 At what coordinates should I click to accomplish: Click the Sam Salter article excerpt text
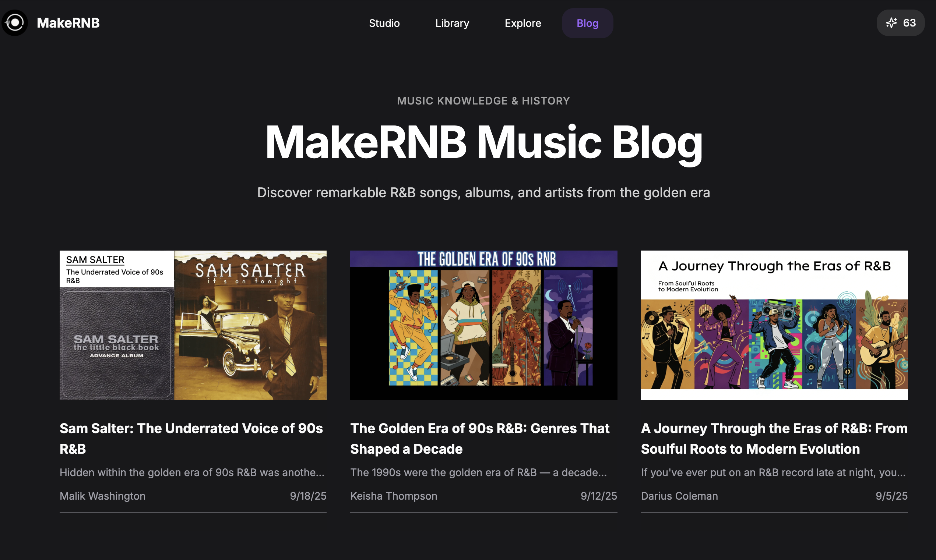[192, 472]
